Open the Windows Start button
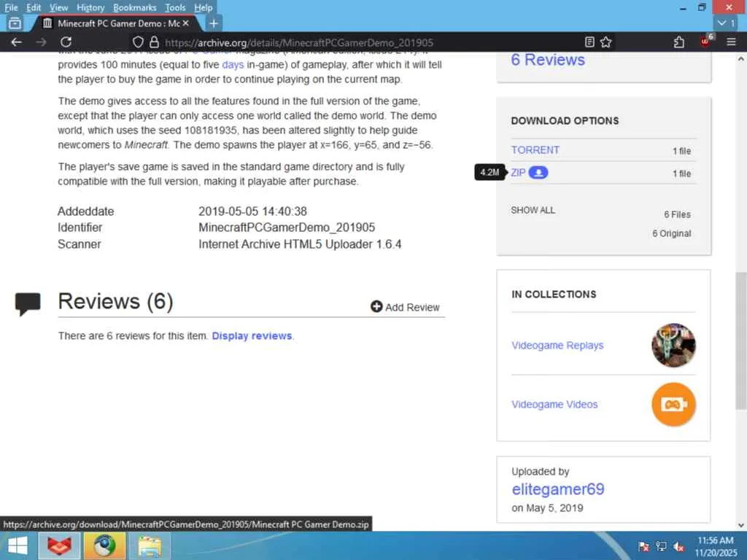Viewport: 747px width, 560px height. point(18,545)
